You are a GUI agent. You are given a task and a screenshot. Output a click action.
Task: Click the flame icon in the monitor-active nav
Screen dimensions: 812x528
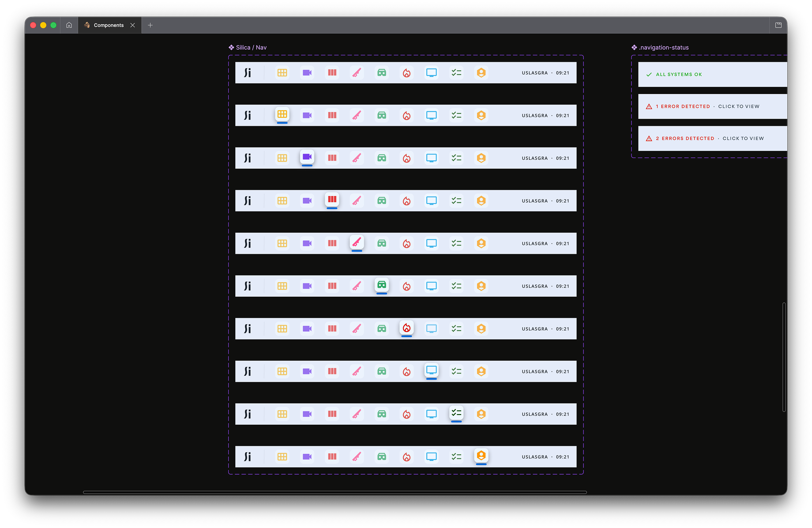(407, 371)
